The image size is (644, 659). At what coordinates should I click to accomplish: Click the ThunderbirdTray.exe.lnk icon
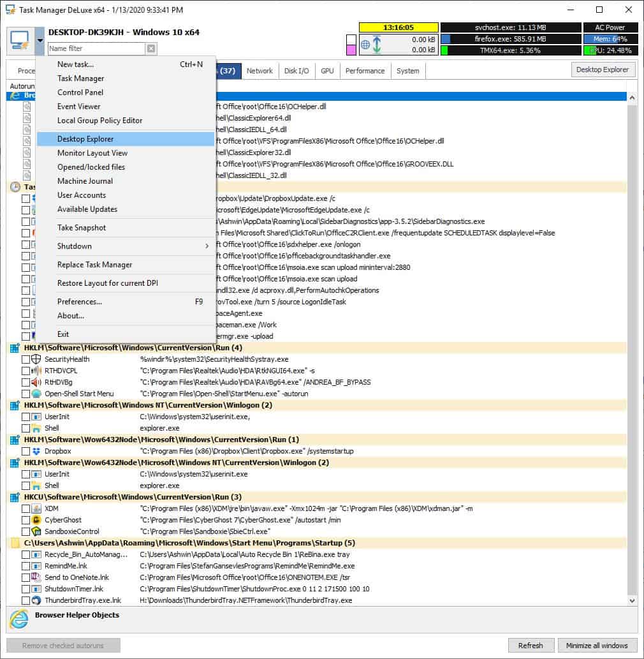pos(36,600)
